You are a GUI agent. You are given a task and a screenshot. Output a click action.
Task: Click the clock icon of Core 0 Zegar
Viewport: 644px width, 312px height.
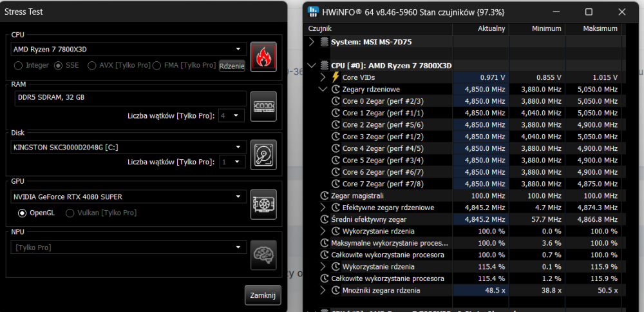tap(336, 101)
